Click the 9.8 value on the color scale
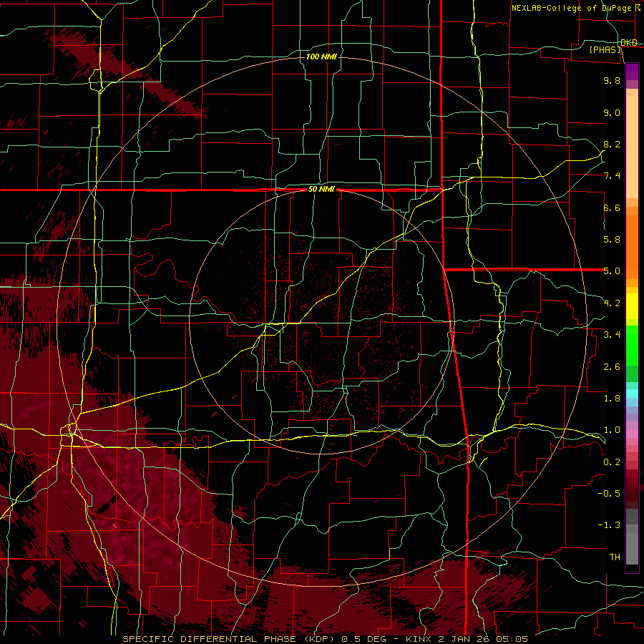 612,80
